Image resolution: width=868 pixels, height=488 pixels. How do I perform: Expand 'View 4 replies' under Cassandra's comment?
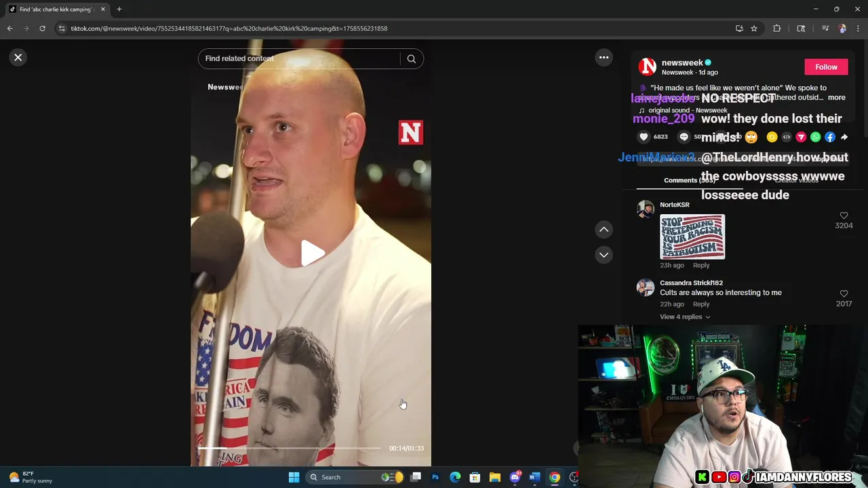[x=685, y=317]
